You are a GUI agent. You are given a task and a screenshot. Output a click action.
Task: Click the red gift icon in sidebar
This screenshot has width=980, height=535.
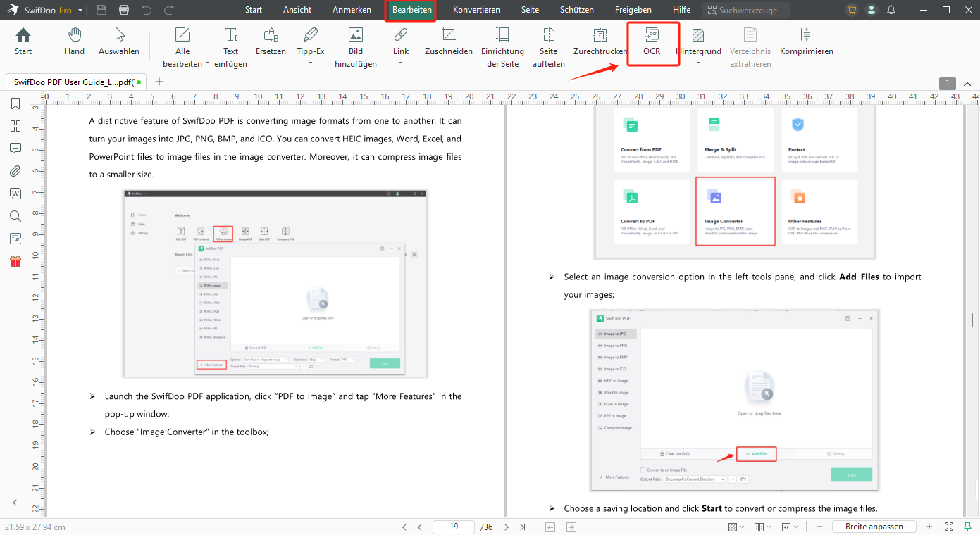[x=15, y=261]
